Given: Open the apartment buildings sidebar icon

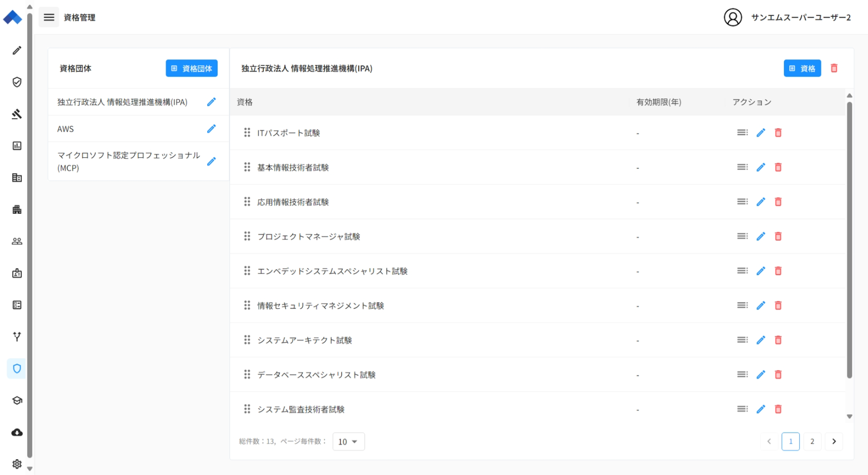Looking at the screenshot, I should pyautogui.click(x=17, y=209).
